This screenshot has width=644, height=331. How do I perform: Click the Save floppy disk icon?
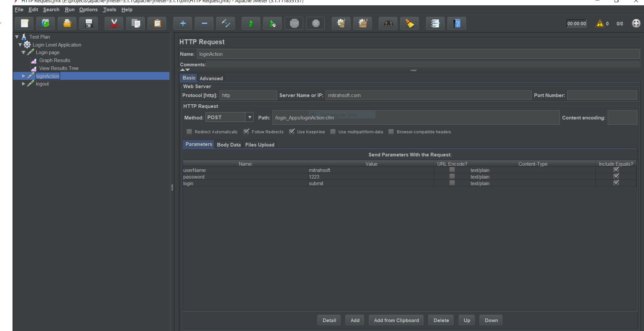(89, 23)
